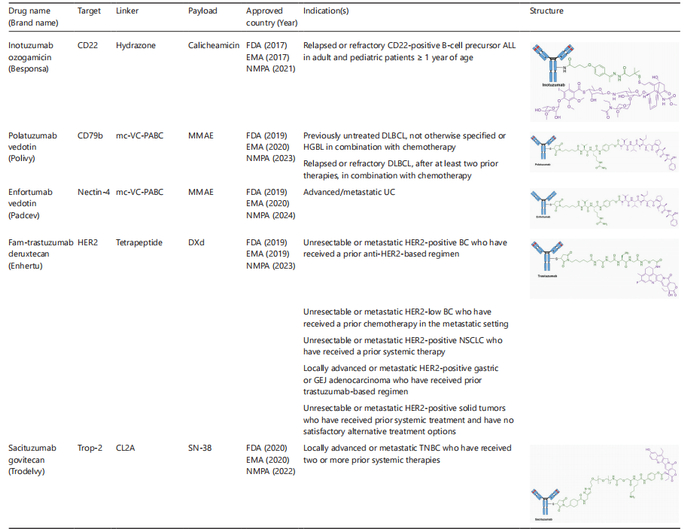The image size is (700, 529).
Task: Select the 'Indication(s)' column header
Action: click(x=326, y=11)
